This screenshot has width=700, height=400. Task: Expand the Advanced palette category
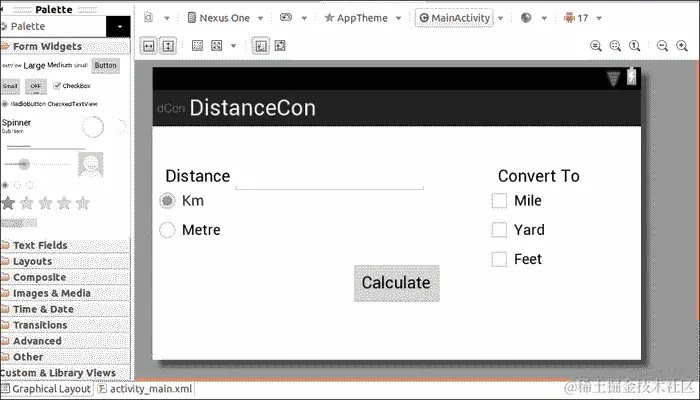(65, 341)
